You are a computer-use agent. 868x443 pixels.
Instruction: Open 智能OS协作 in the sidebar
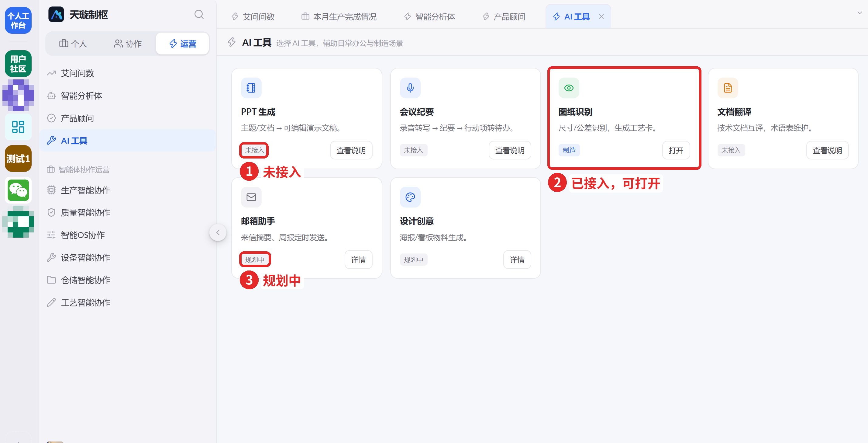pyautogui.click(x=128, y=235)
